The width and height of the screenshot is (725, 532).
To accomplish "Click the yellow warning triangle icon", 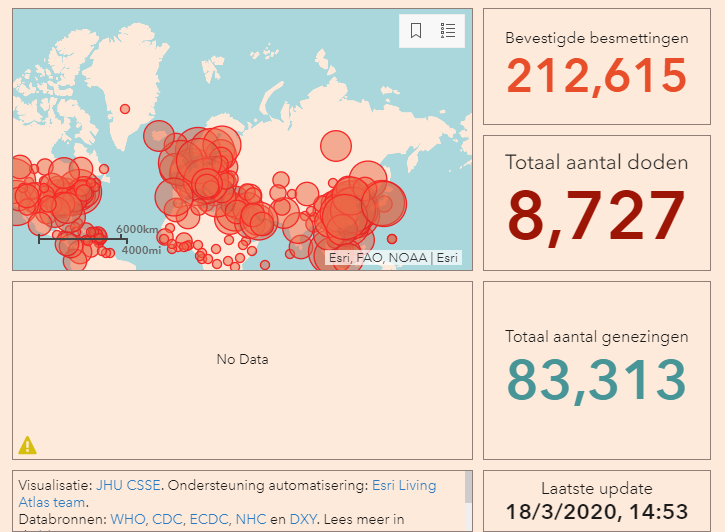I will [27, 445].
